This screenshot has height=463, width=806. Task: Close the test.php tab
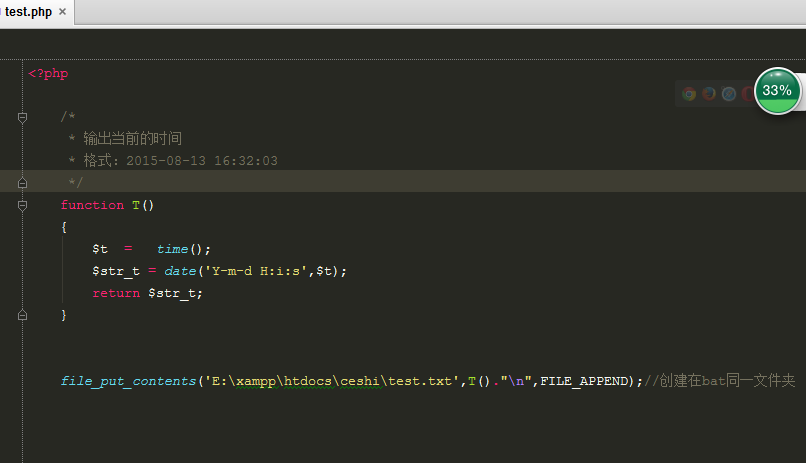63,12
